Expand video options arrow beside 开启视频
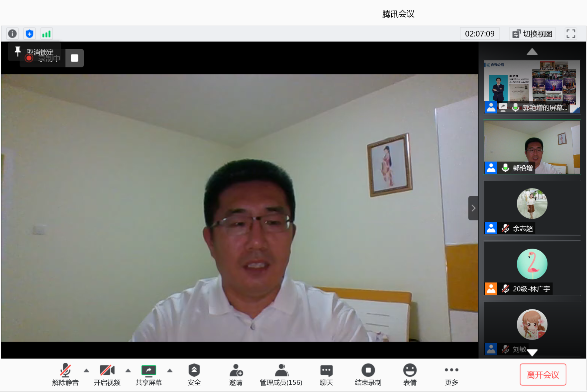This screenshot has width=587, height=392. tap(128, 370)
